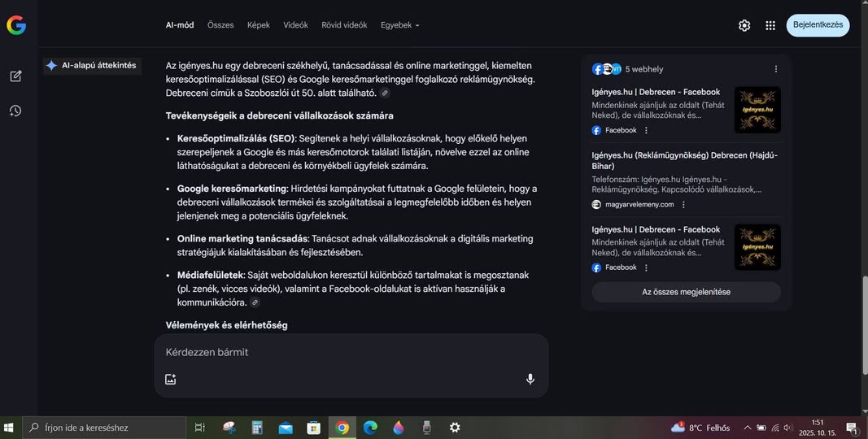Click Az összes megjelenítése button

point(686,292)
